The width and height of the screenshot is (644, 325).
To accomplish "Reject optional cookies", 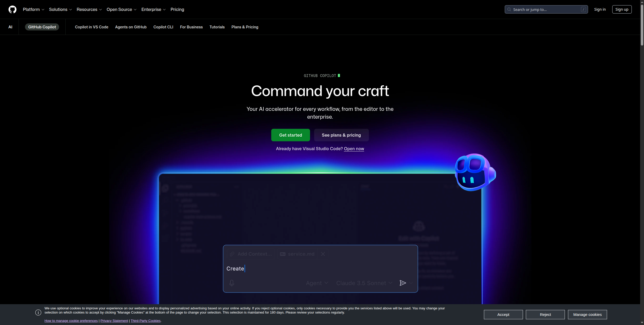I will coord(545,314).
